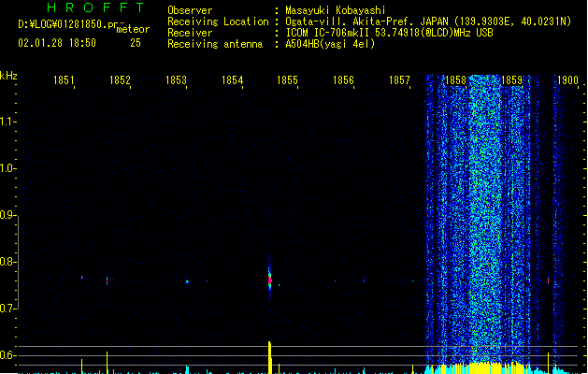Click the red echo after 1859

coord(548,280)
